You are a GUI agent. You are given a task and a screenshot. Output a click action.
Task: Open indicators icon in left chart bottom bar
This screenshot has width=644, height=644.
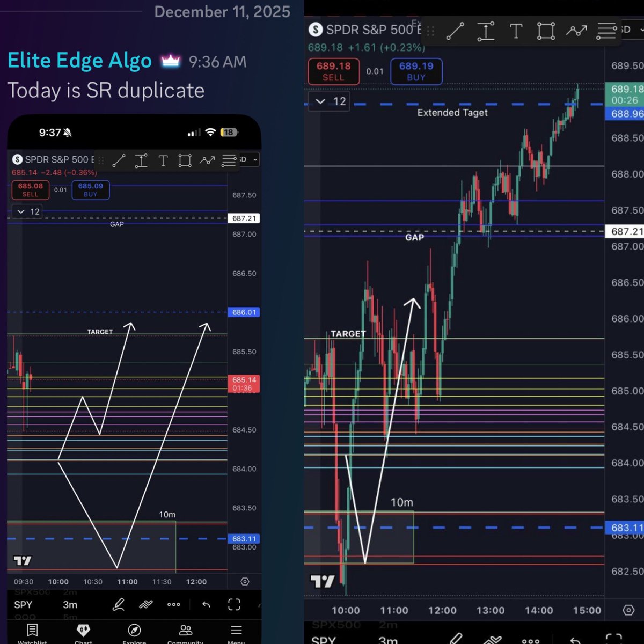pyautogui.click(x=146, y=605)
